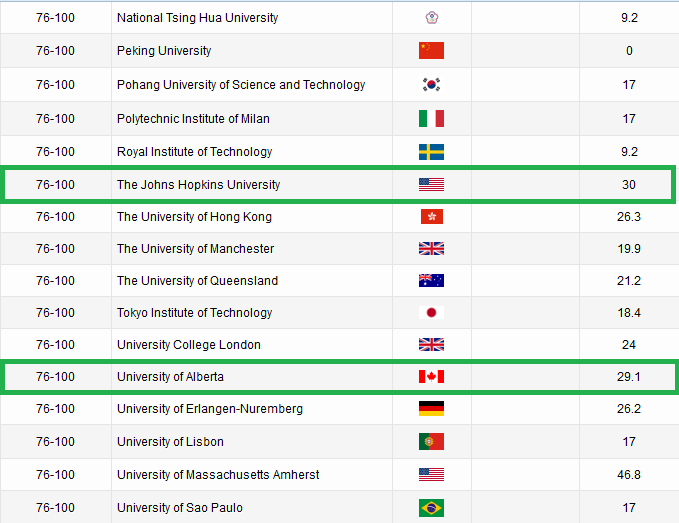Open The Johns Hopkins University link
This screenshot has width=679, height=523.
coord(198,185)
